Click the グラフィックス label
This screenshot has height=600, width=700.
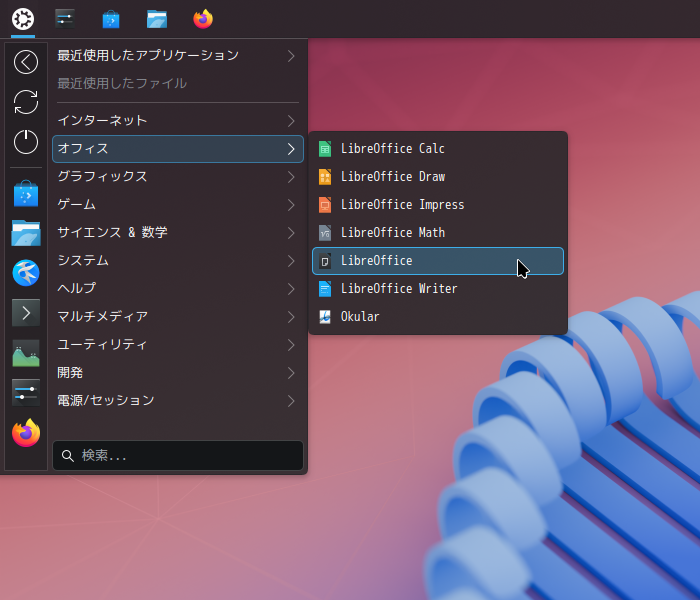(102, 177)
